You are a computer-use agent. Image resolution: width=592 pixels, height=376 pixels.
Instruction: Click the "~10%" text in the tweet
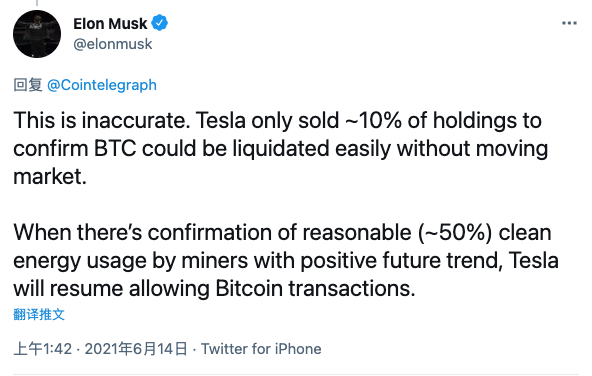coord(374,120)
